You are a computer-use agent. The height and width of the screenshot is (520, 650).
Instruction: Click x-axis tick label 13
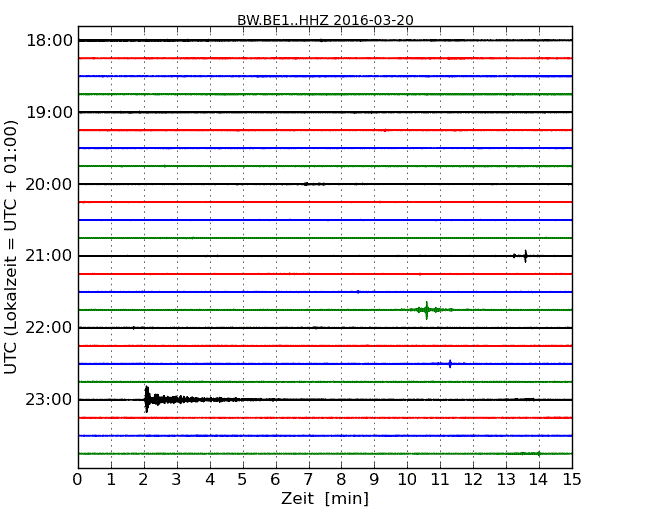click(x=506, y=479)
